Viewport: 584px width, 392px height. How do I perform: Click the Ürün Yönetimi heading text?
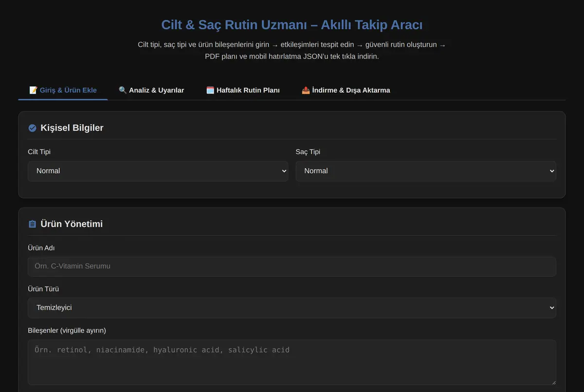pyautogui.click(x=72, y=224)
